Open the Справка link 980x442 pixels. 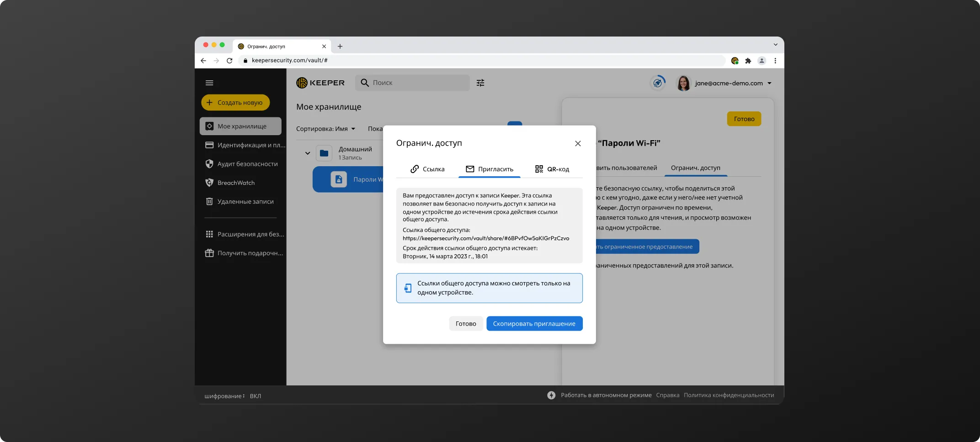(667, 395)
